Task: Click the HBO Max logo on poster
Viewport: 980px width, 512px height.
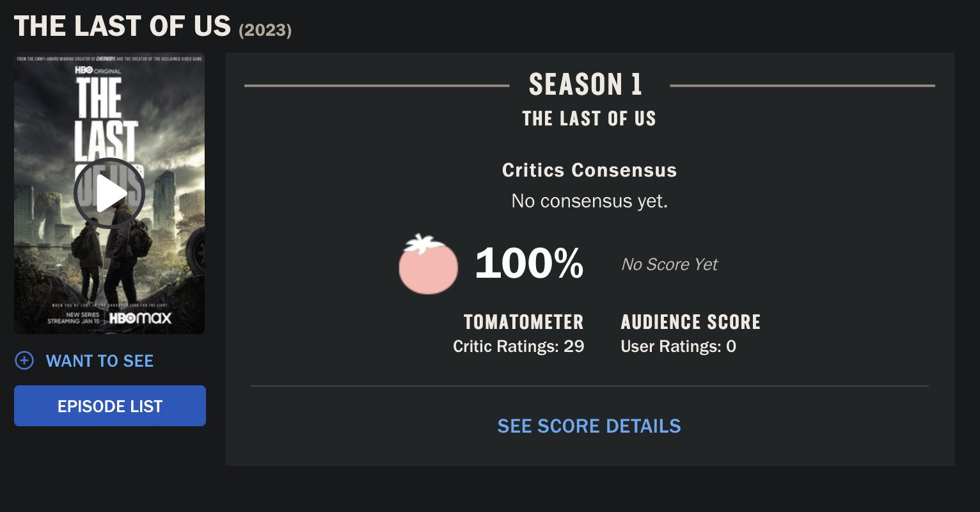Action: tap(140, 318)
